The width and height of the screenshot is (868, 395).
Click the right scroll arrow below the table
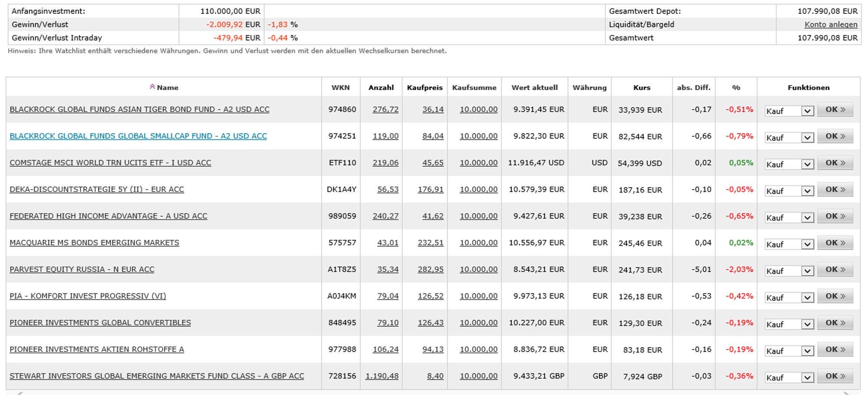846,393
